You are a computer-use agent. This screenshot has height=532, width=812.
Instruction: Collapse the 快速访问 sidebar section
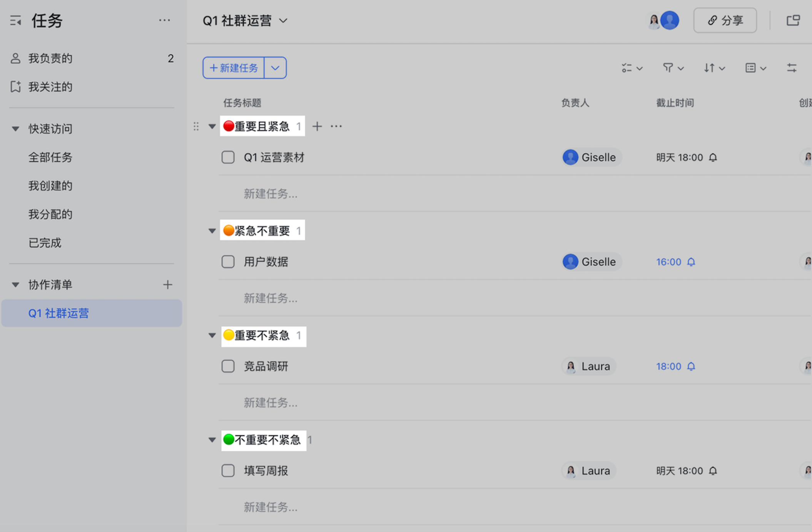(15, 129)
